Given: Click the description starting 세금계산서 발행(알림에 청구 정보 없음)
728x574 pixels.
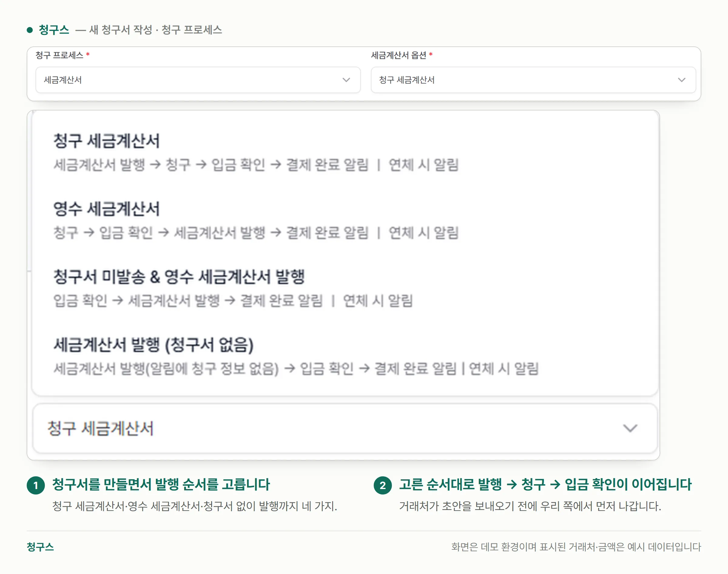Looking at the screenshot, I should coord(296,368).
